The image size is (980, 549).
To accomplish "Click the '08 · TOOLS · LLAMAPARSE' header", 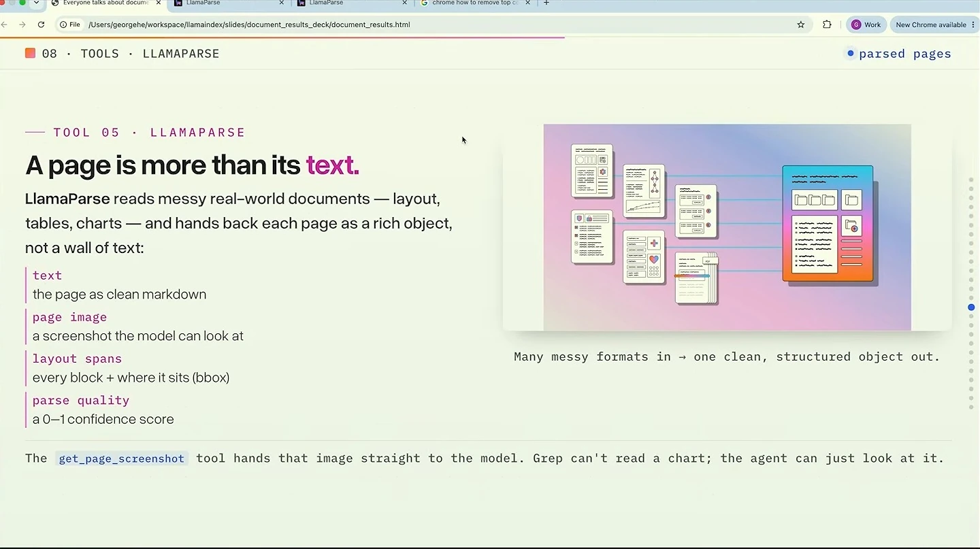I will (x=131, y=54).
